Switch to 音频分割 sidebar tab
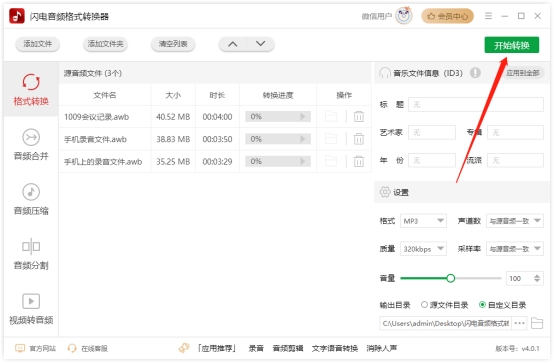Viewport: 554px width, 363px height. pyautogui.click(x=31, y=253)
